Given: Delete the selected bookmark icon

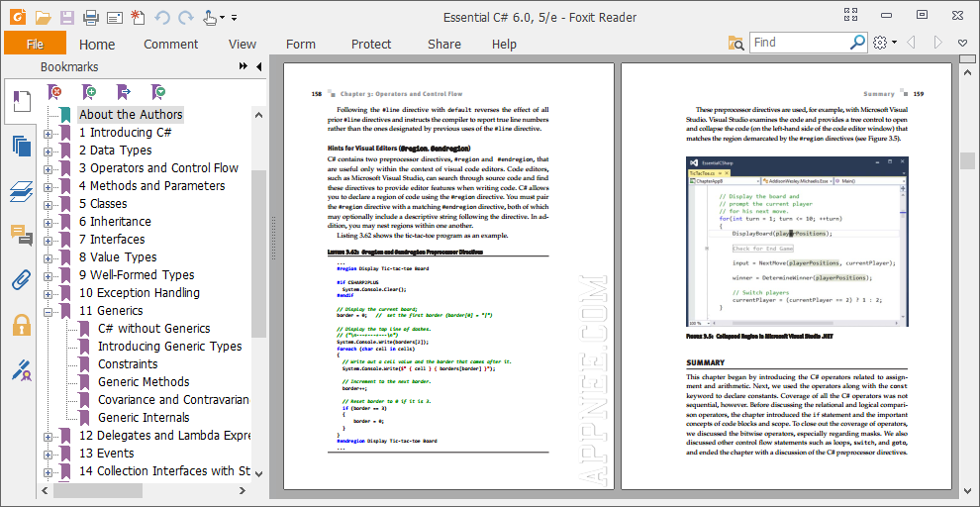Looking at the screenshot, I should pos(55,93).
